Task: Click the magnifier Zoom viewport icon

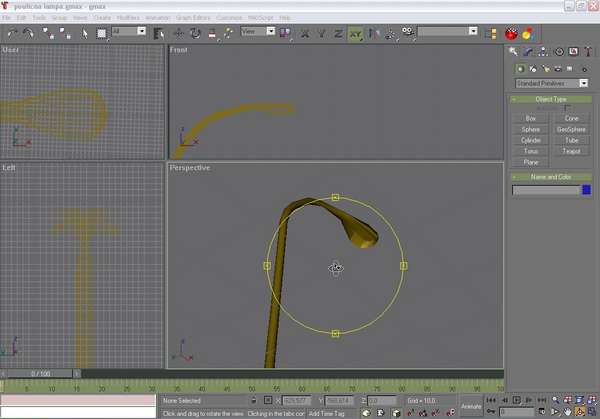Action: 556,400
